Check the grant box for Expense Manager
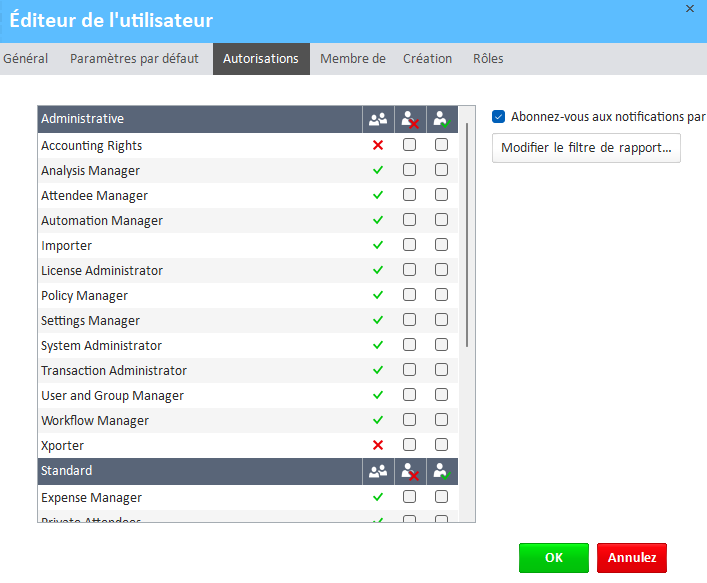Image resolution: width=707 pixels, height=583 pixels. [441, 497]
